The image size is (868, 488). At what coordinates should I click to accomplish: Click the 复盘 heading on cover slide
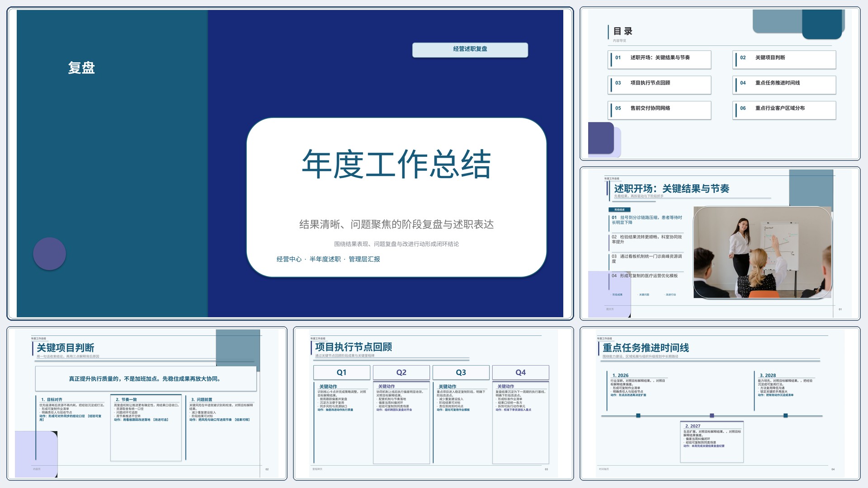click(x=81, y=68)
